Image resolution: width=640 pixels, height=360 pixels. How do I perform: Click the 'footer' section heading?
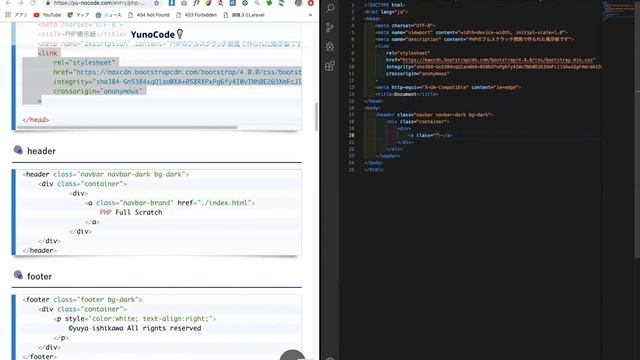point(39,276)
